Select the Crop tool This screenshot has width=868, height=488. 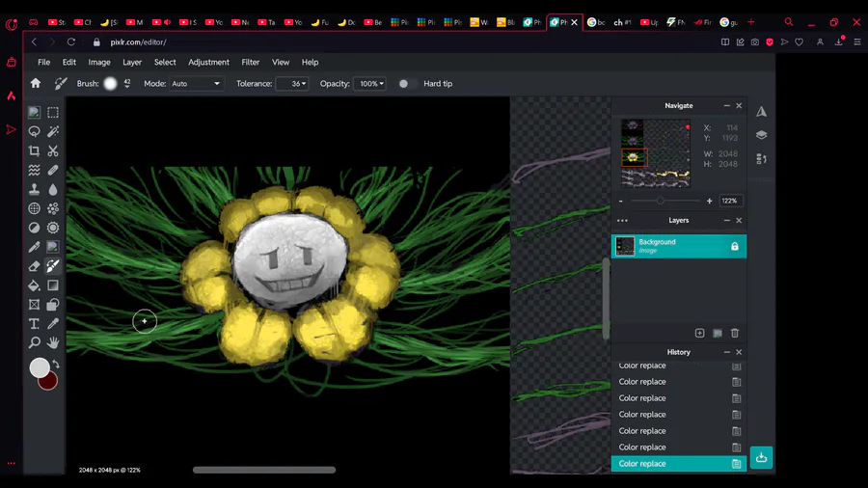coord(34,150)
